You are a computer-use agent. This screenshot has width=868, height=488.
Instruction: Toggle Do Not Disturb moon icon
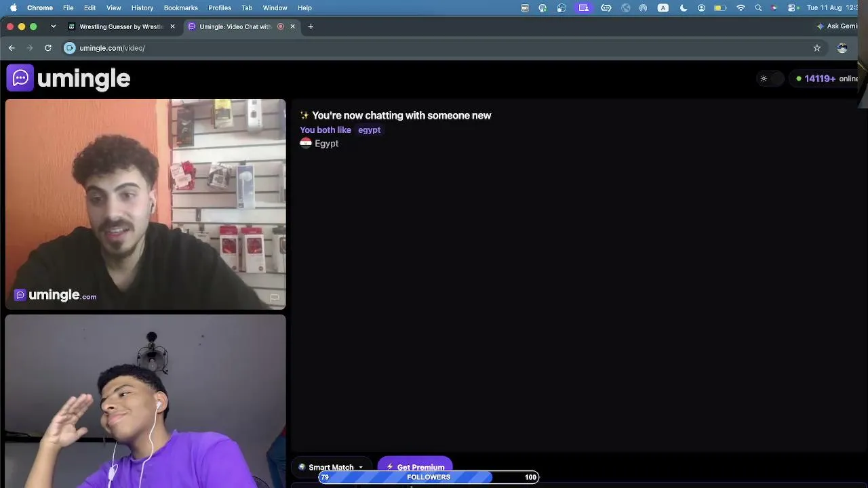(684, 7)
